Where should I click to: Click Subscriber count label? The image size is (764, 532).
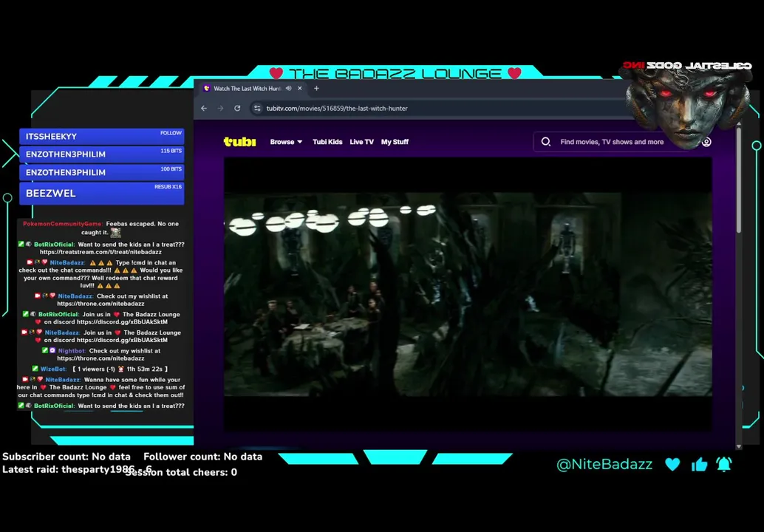(66, 457)
